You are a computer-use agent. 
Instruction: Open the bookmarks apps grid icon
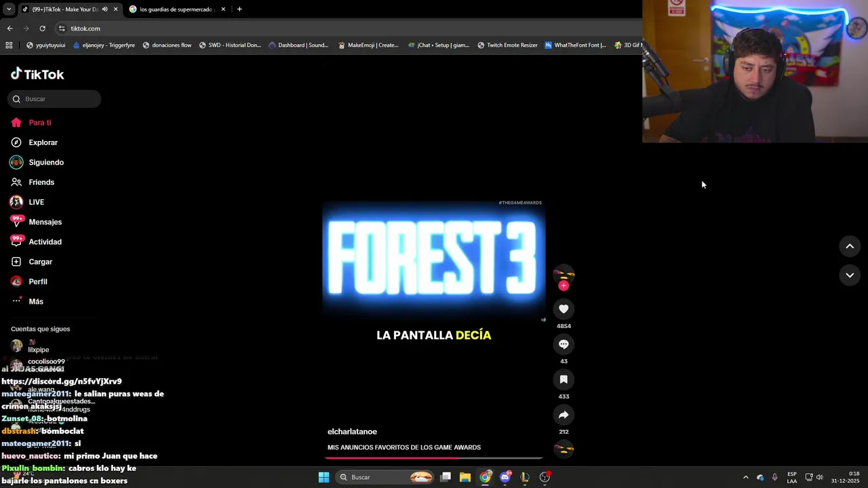[9, 45]
